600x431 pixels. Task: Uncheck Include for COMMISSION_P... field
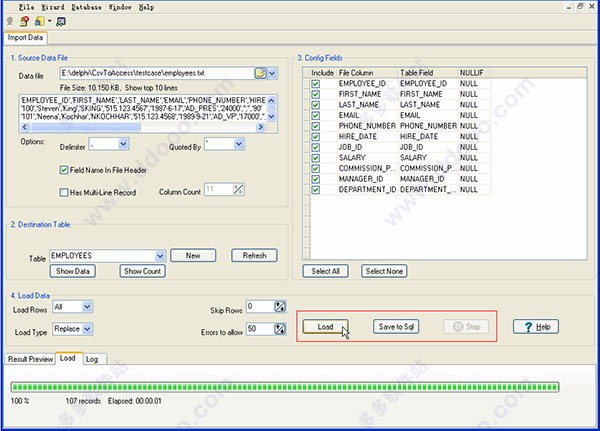(316, 168)
